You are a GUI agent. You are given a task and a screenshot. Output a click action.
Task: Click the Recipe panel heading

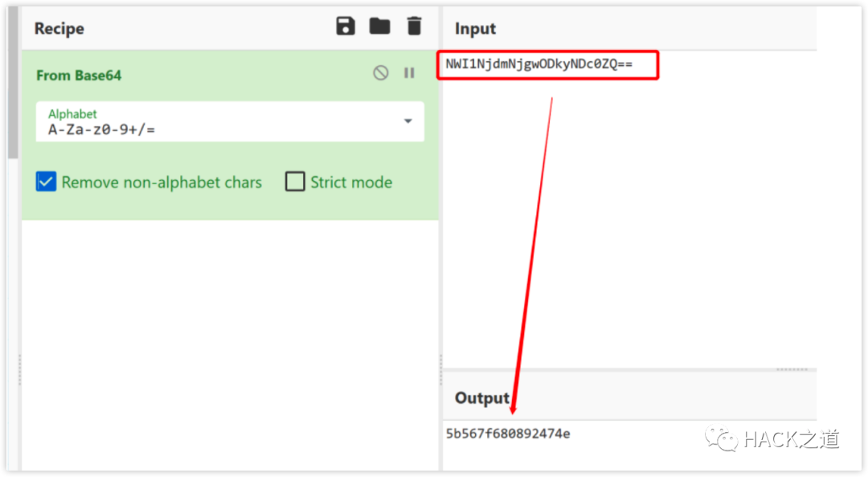[x=59, y=29]
